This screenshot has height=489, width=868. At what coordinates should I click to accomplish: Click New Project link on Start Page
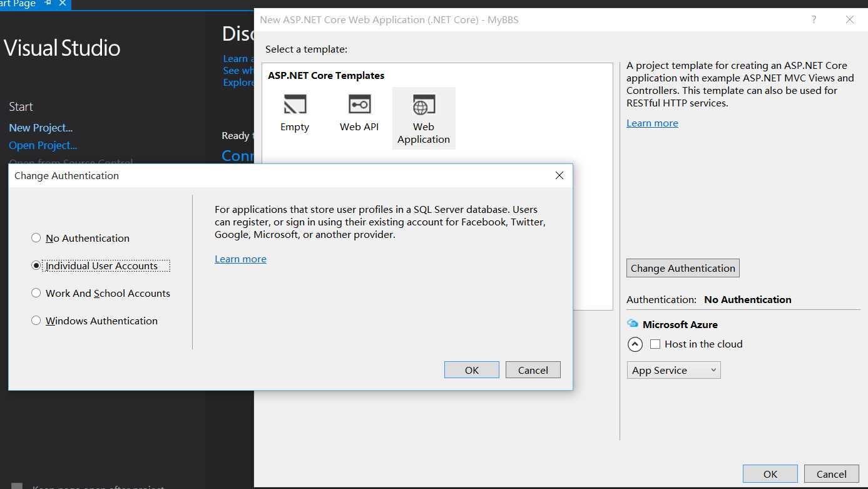(x=41, y=128)
